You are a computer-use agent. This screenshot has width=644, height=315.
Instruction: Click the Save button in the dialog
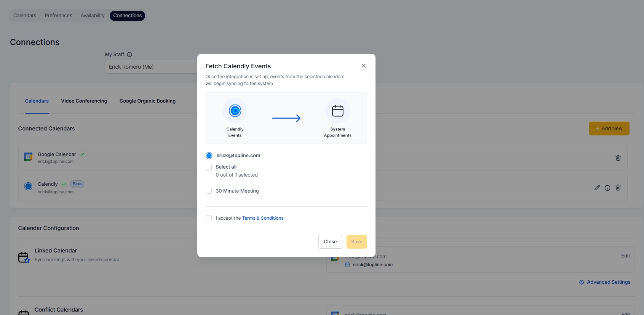[x=357, y=242]
